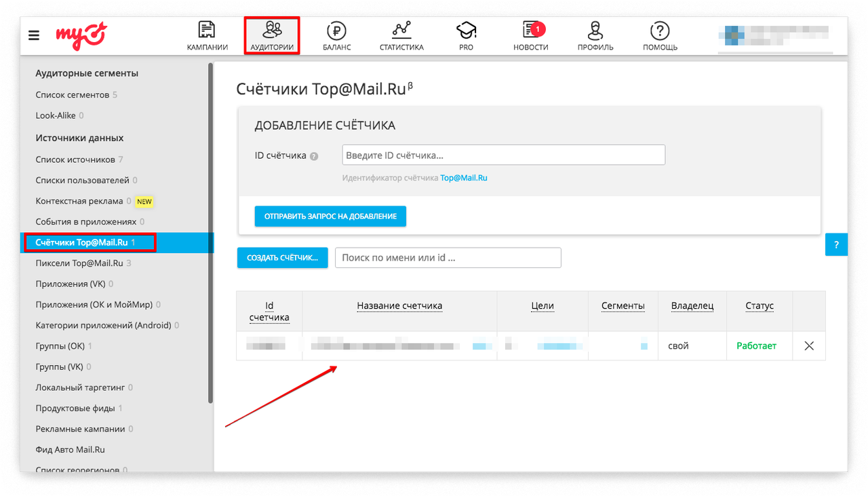Open the blue side help tab
868x496 pixels.
coord(836,245)
